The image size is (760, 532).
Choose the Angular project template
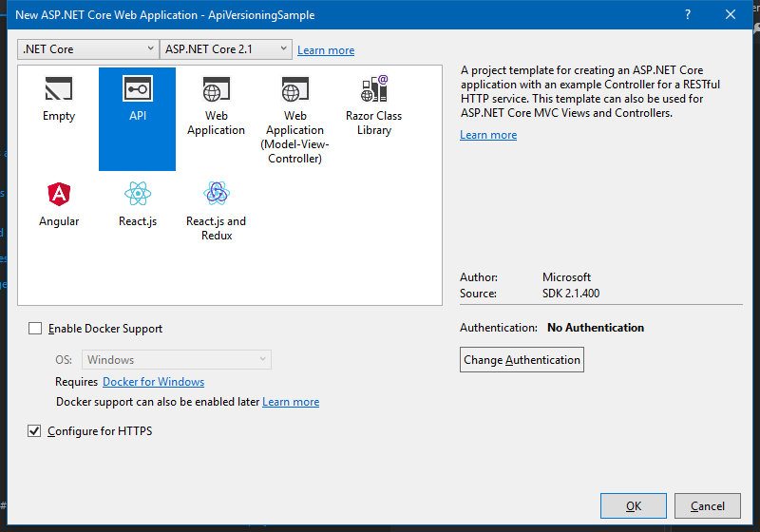coord(59,195)
